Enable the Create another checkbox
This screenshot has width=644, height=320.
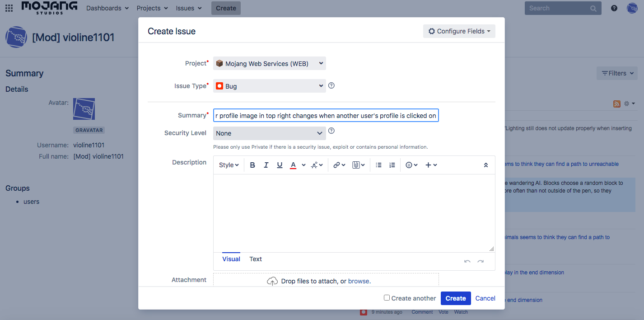[387, 298]
